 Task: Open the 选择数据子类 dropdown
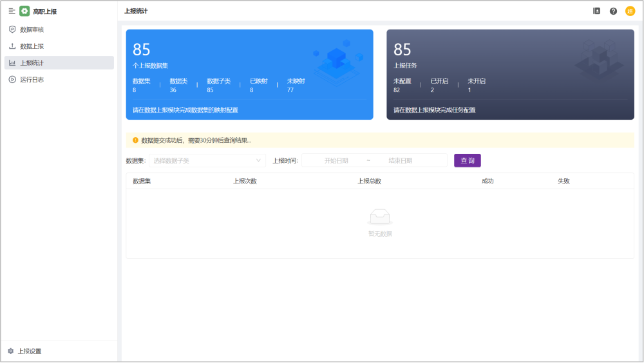207,160
